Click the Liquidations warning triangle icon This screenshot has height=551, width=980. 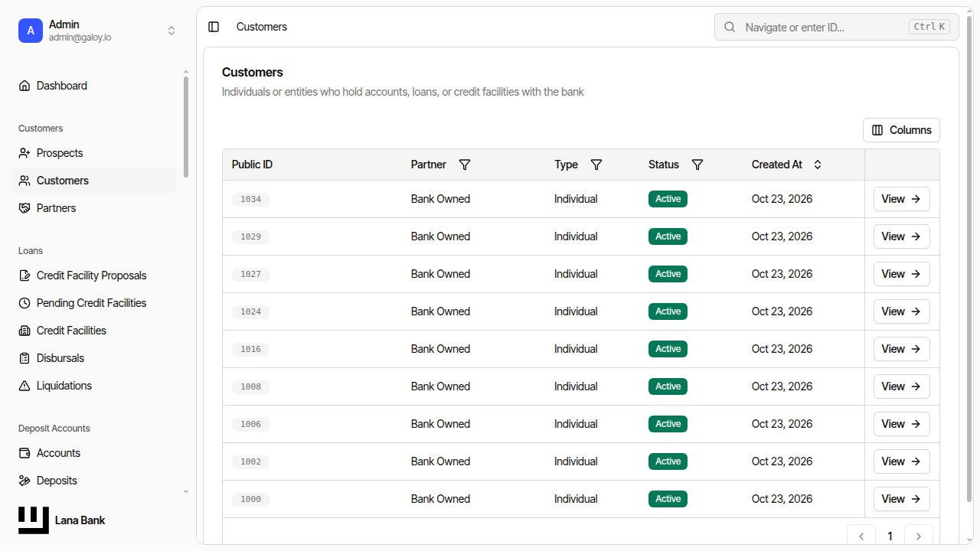[24, 386]
